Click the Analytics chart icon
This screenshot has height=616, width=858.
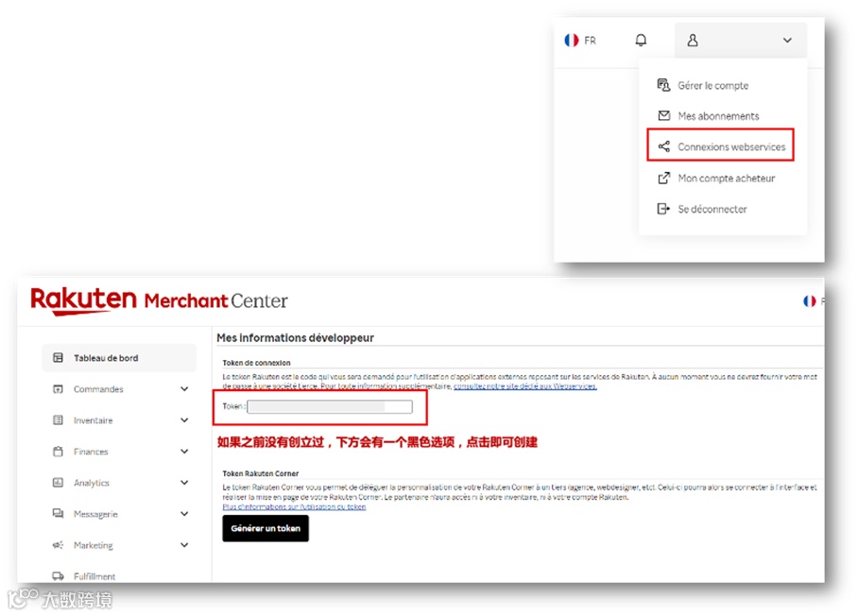pos(58,483)
